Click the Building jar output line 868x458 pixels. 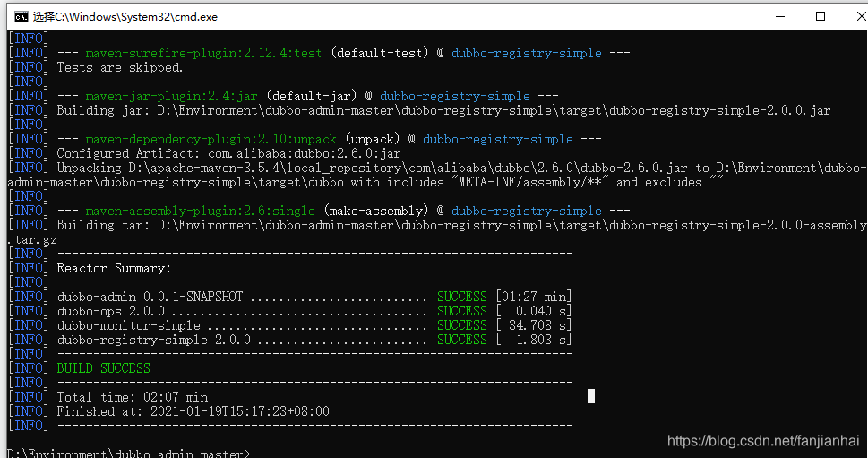click(x=443, y=111)
